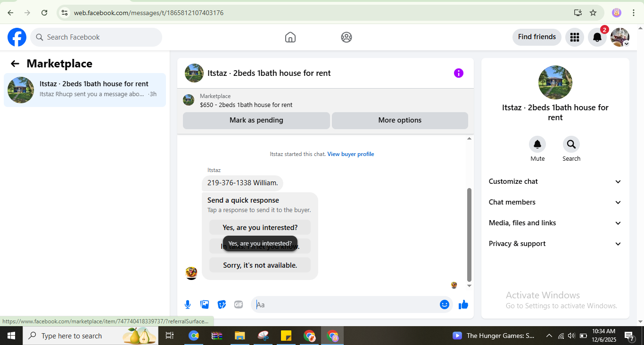Open account profile picture menu
Image resolution: width=644 pixels, height=345 pixels.
620,37
